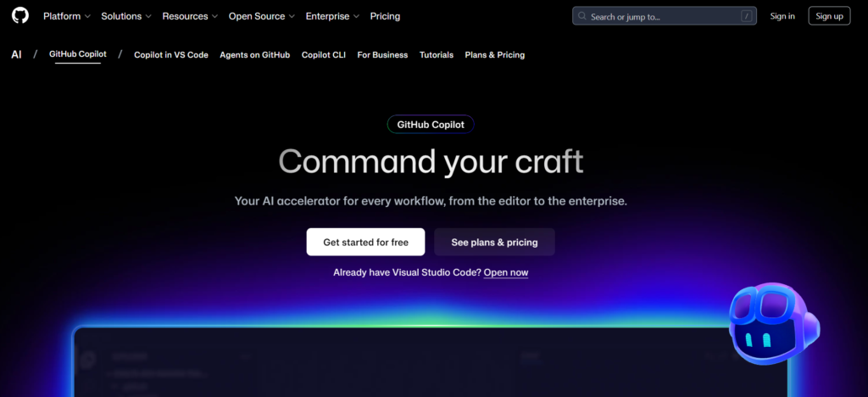Click the AI accelerator tagline text
Image resolution: width=868 pixels, height=397 pixels.
431,201
